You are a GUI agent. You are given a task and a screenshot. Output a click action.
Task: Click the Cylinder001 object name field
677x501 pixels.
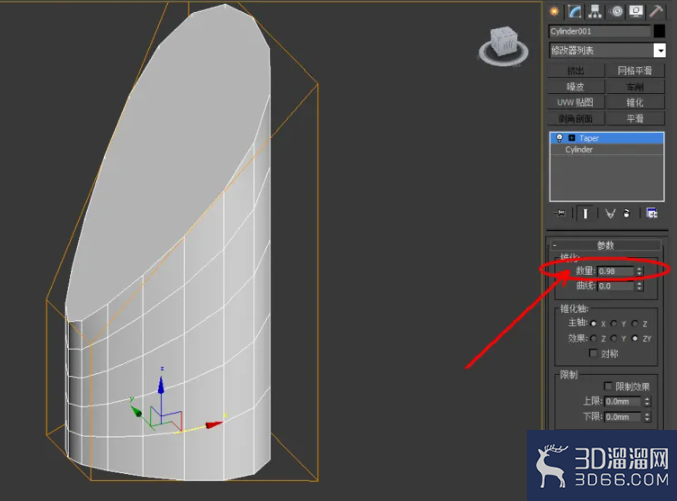click(x=600, y=31)
